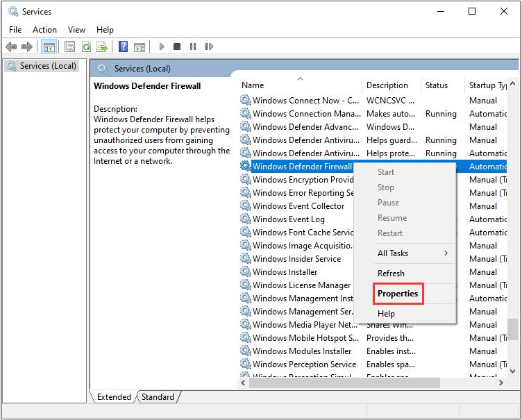Select Refresh in the context menu

391,274
